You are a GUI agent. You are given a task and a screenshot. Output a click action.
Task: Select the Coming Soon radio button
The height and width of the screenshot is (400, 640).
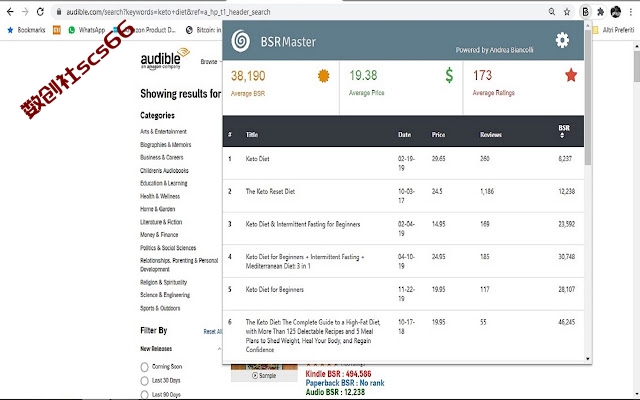144,367
